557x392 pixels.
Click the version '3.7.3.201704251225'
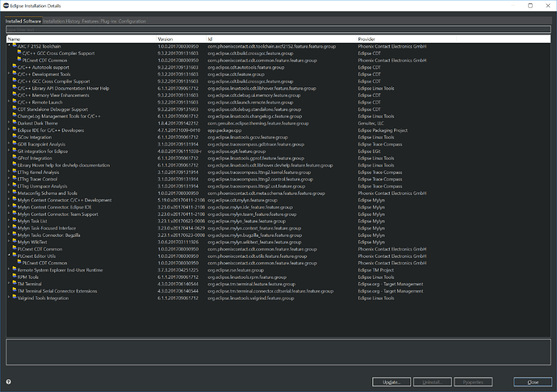click(x=178, y=270)
